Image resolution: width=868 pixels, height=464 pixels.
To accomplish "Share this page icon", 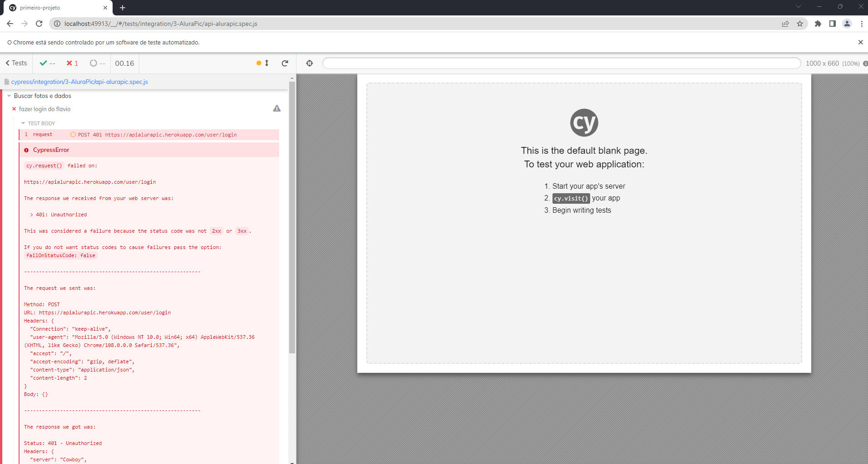I will click(785, 24).
